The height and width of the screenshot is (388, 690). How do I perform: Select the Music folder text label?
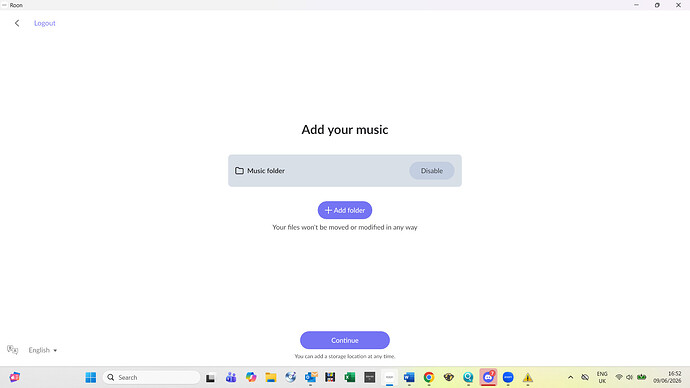[266, 171]
